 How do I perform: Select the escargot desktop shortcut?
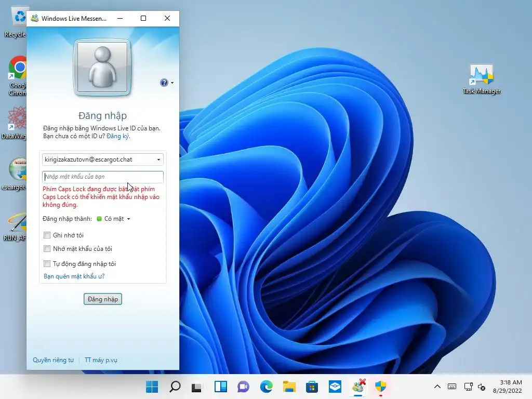14,174
